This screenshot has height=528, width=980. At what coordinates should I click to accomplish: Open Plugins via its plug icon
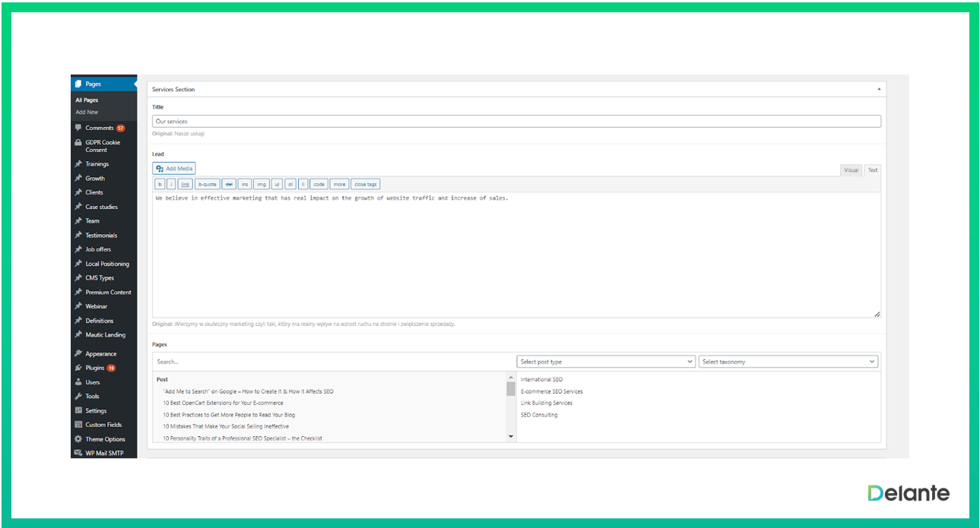pos(78,368)
